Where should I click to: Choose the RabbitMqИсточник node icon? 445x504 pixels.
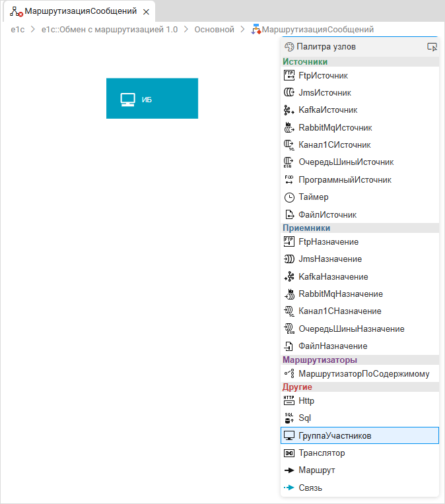click(289, 127)
